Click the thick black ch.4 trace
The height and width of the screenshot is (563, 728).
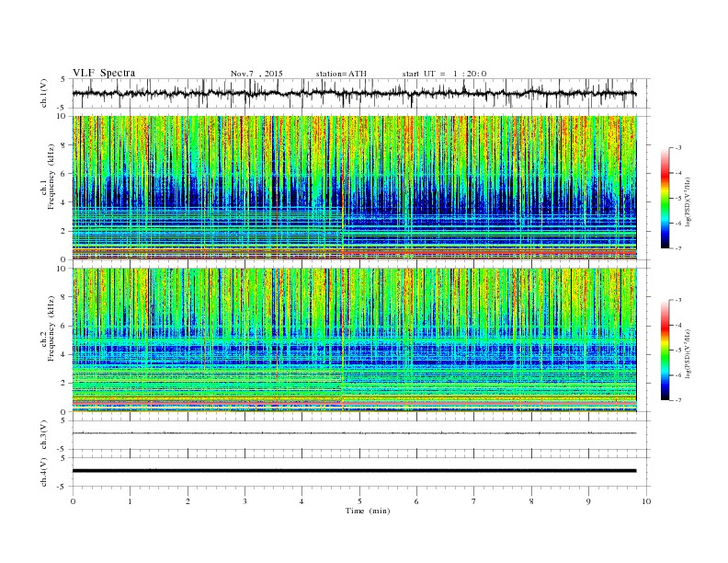pos(354,471)
